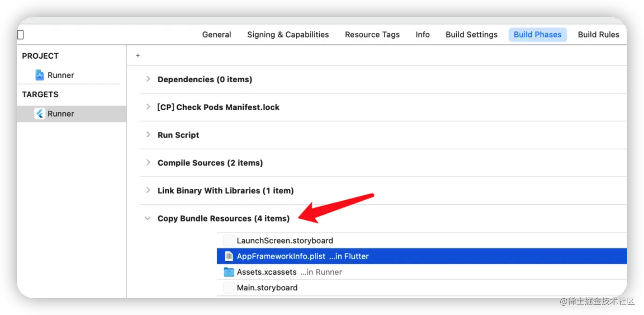Select the Runner target in sidebar
Viewport: 644px width, 315px height.
(71, 114)
